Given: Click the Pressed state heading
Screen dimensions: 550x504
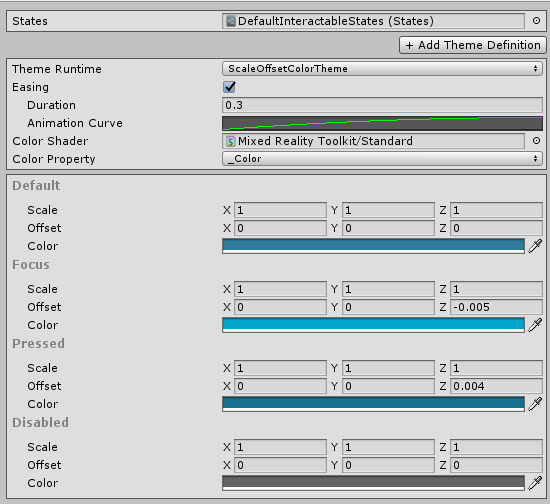Looking at the screenshot, I should pyautogui.click(x=39, y=343).
